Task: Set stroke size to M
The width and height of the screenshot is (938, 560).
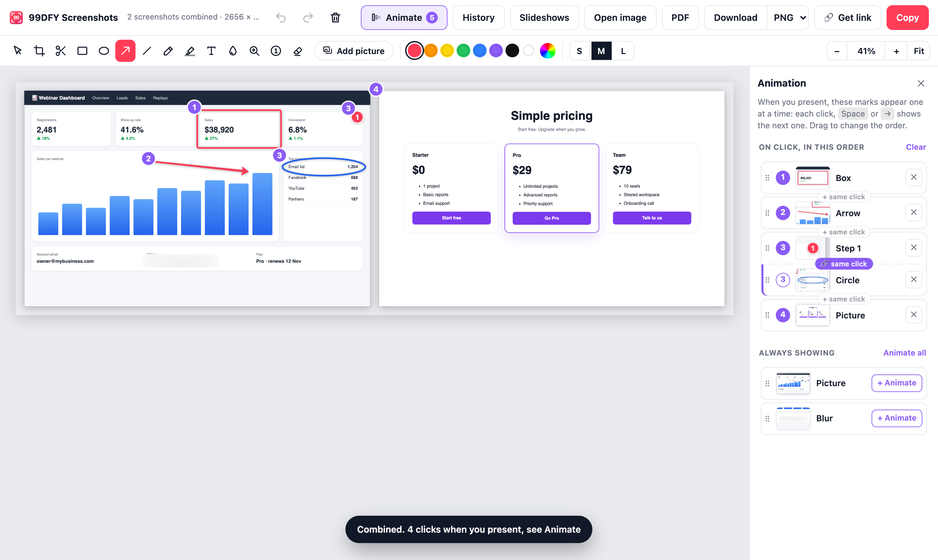Action: tap(601, 51)
